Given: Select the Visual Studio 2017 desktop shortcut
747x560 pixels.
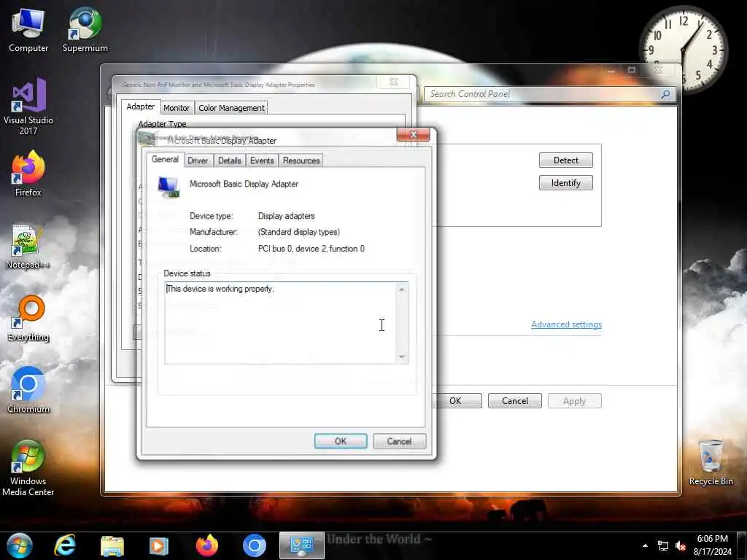Looking at the screenshot, I should point(28,106).
